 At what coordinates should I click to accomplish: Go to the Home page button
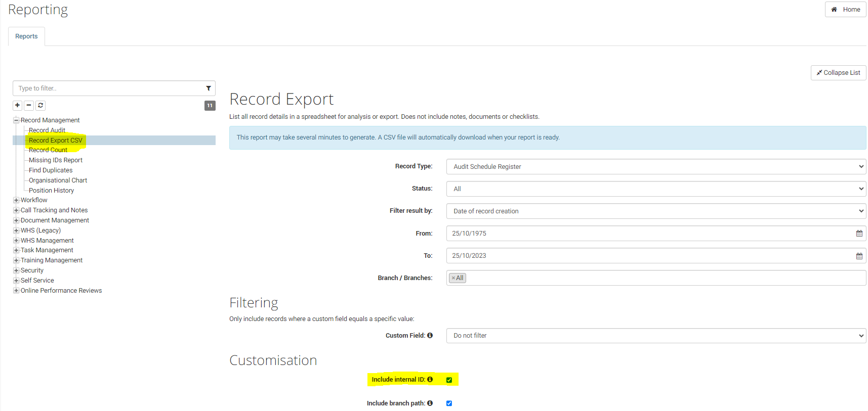coord(845,10)
